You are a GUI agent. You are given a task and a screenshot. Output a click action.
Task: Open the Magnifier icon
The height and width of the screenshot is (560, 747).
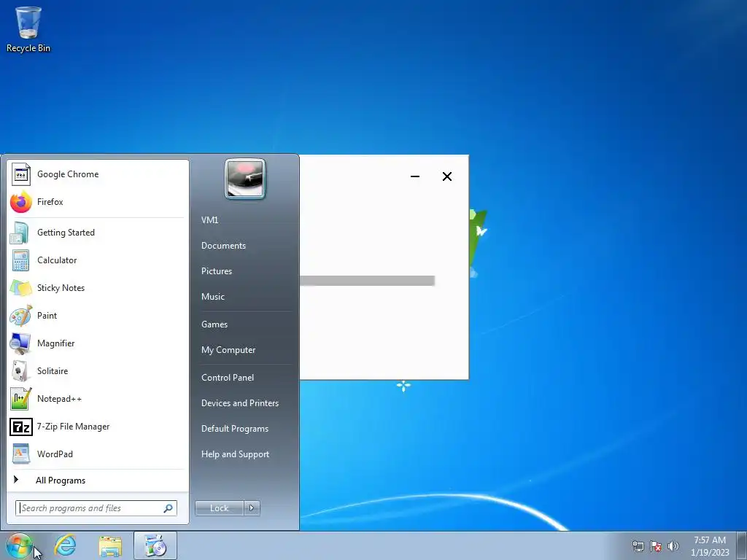pyautogui.click(x=20, y=343)
